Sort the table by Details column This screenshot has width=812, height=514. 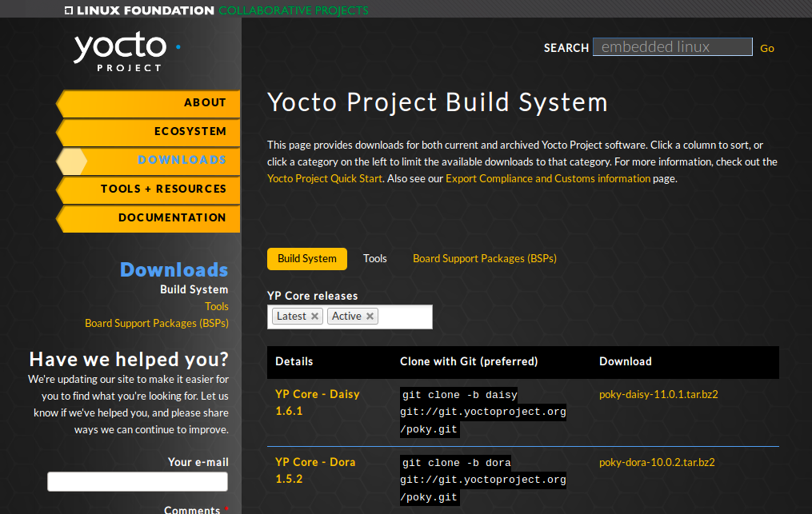point(294,361)
